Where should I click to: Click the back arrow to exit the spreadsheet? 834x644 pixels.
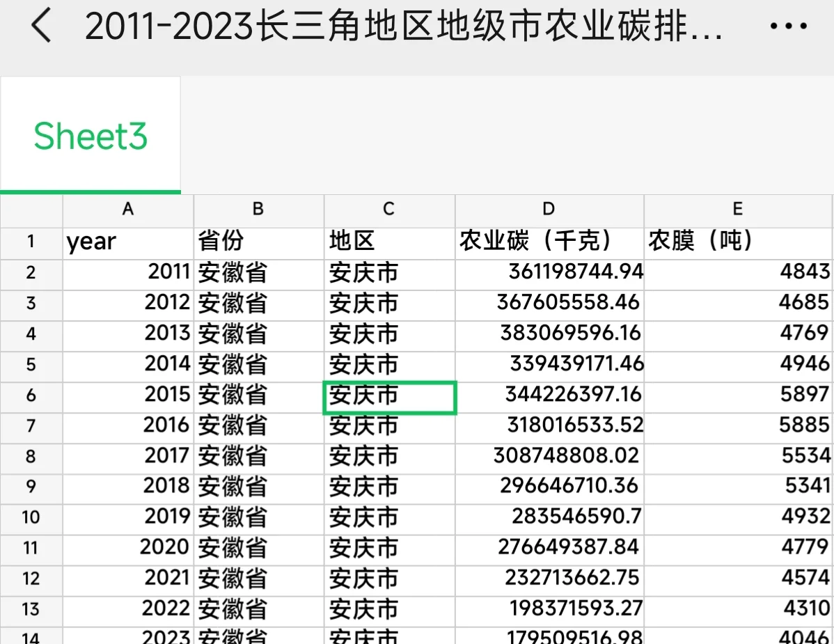click(40, 26)
